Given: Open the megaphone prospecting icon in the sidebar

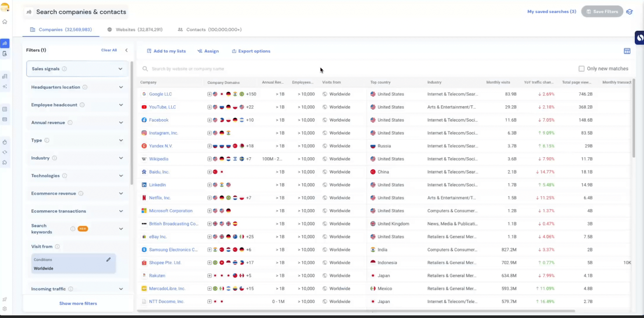Looking at the screenshot, I should coord(4,43).
